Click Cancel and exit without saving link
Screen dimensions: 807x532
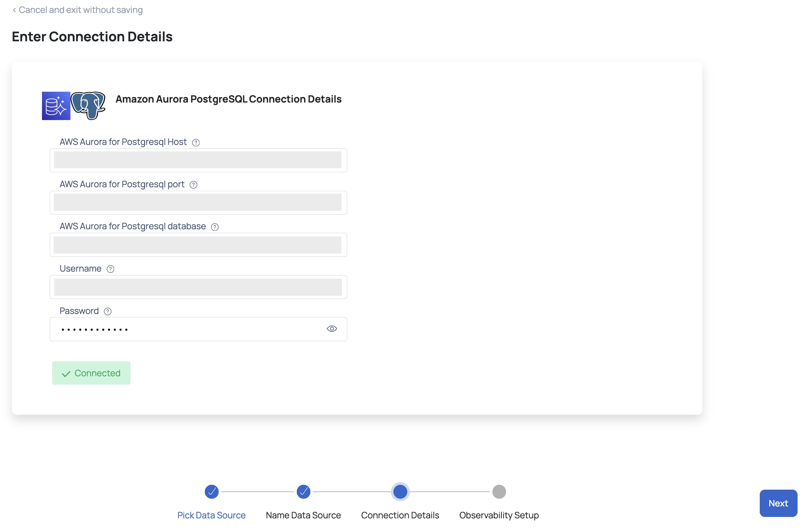(77, 10)
